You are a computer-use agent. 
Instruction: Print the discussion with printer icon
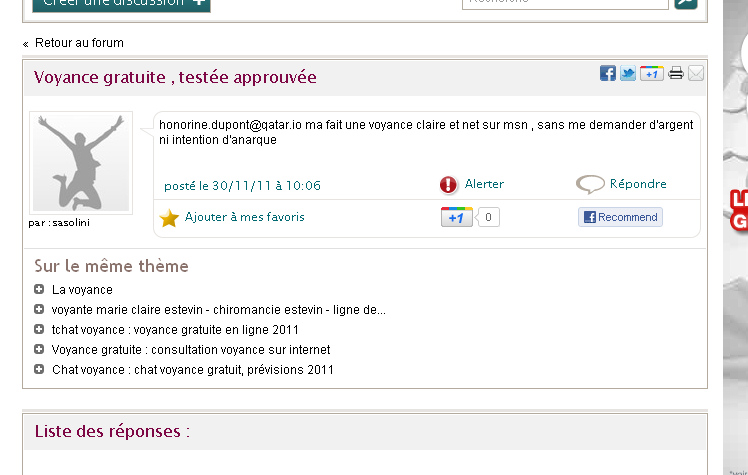(x=676, y=73)
